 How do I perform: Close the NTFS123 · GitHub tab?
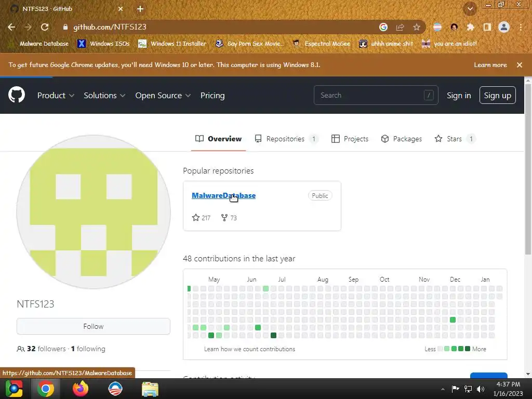coord(121,9)
